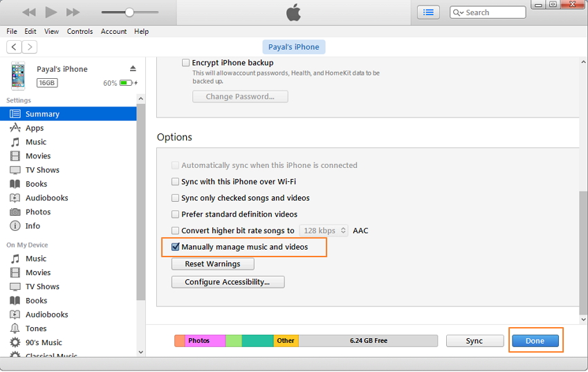588x372 pixels.
Task: Click the Movies film icon under Settings
Action: (x=15, y=156)
